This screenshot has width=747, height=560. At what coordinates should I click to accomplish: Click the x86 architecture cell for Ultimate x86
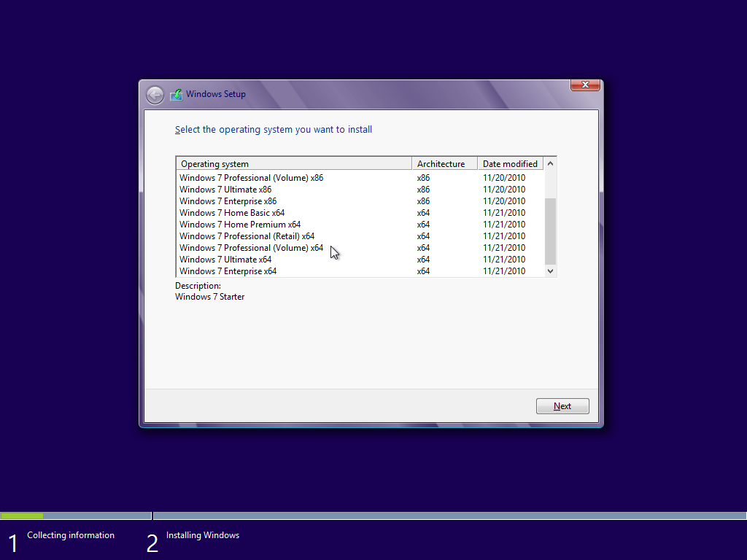[x=423, y=190]
